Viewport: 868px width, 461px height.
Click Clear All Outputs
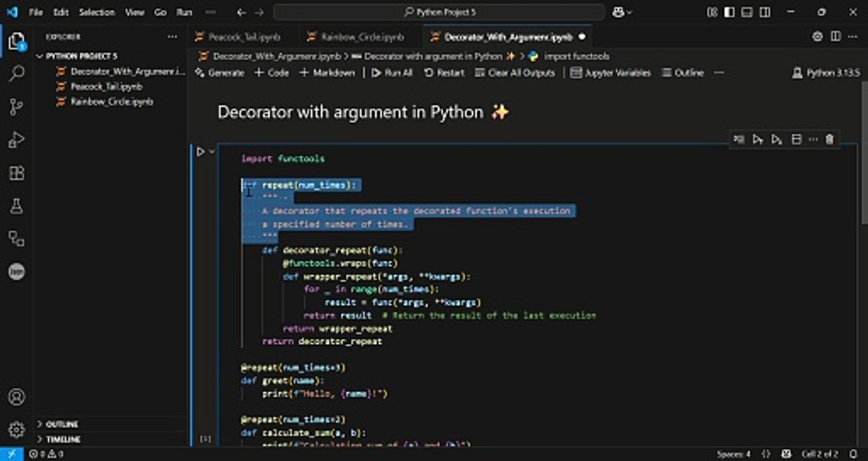pos(515,73)
